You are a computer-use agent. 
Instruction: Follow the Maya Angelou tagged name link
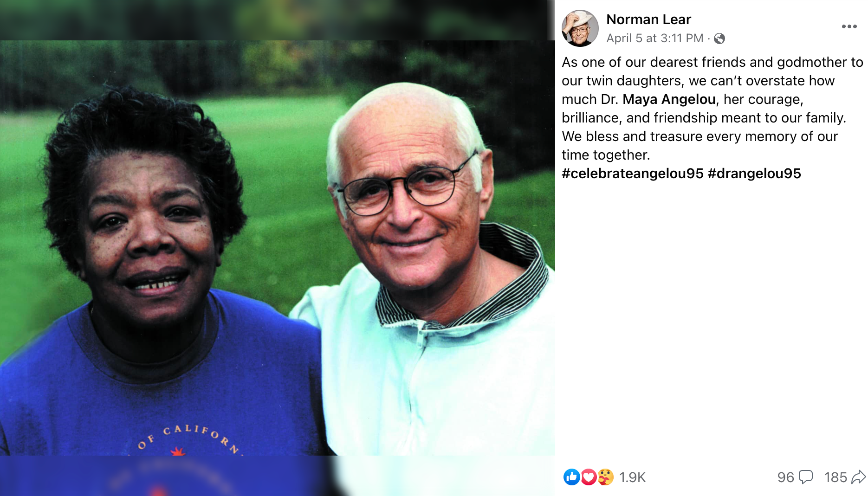tap(669, 99)
